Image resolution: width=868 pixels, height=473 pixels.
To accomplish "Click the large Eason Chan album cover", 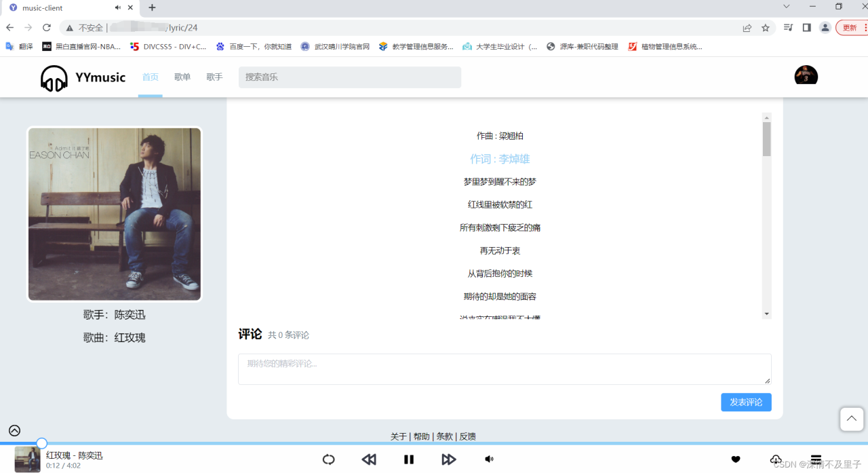I will point(115,214).
